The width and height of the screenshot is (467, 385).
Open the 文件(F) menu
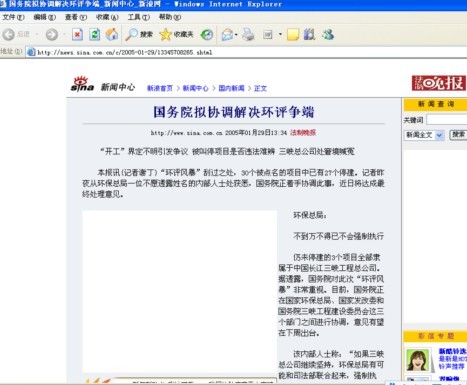13,17
